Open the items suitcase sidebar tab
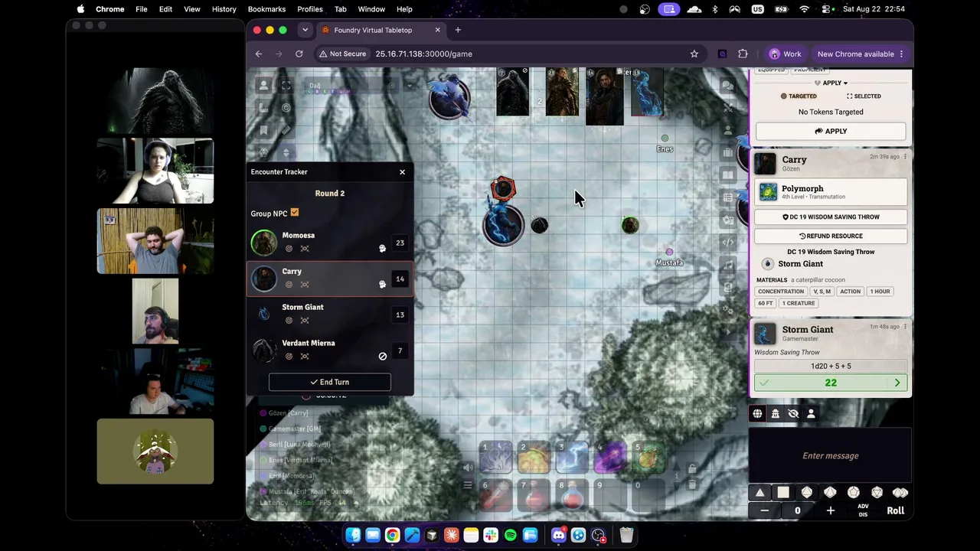The height and width of the screenshot is (551, 980). (728, 152)
